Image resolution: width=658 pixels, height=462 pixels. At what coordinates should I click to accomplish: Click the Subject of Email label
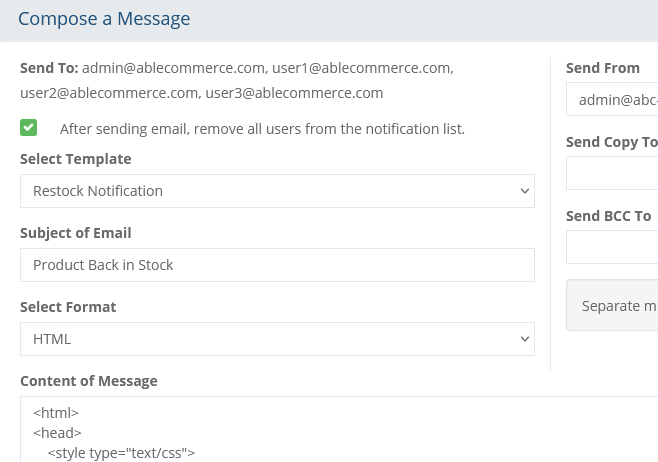[76, 233]
